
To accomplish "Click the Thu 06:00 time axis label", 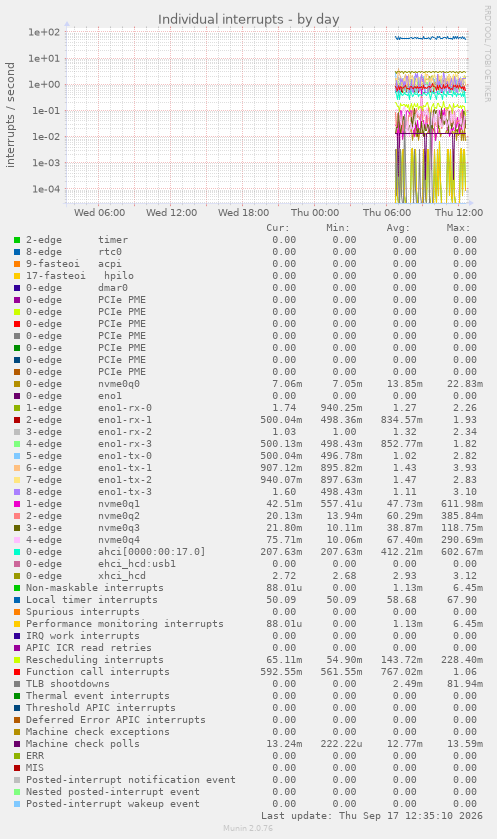I will [x=387, y=212].
